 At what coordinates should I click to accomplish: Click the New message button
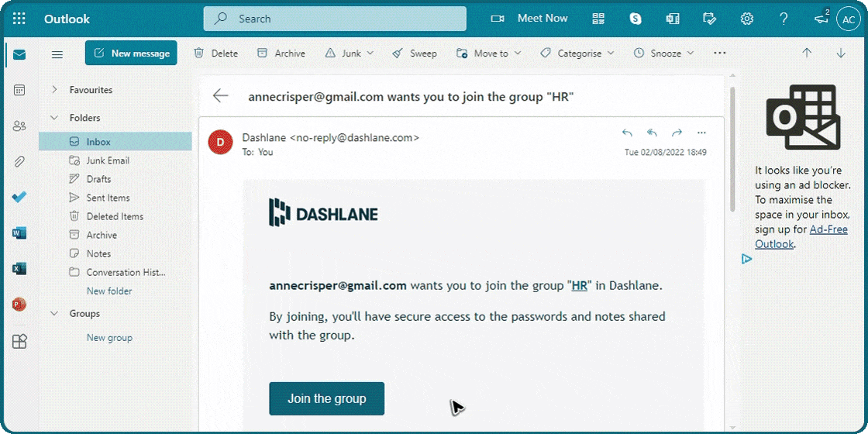(x=131, y=53)
